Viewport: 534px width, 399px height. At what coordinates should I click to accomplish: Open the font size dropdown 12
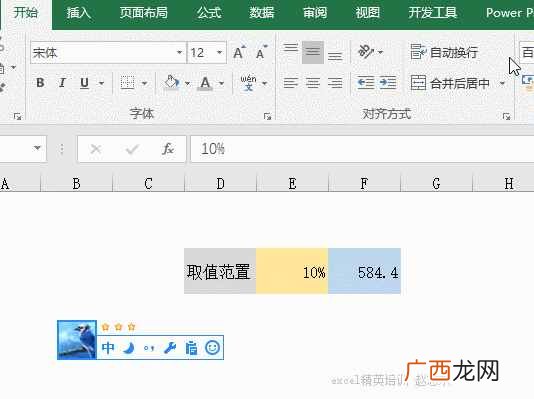(220, 52)
